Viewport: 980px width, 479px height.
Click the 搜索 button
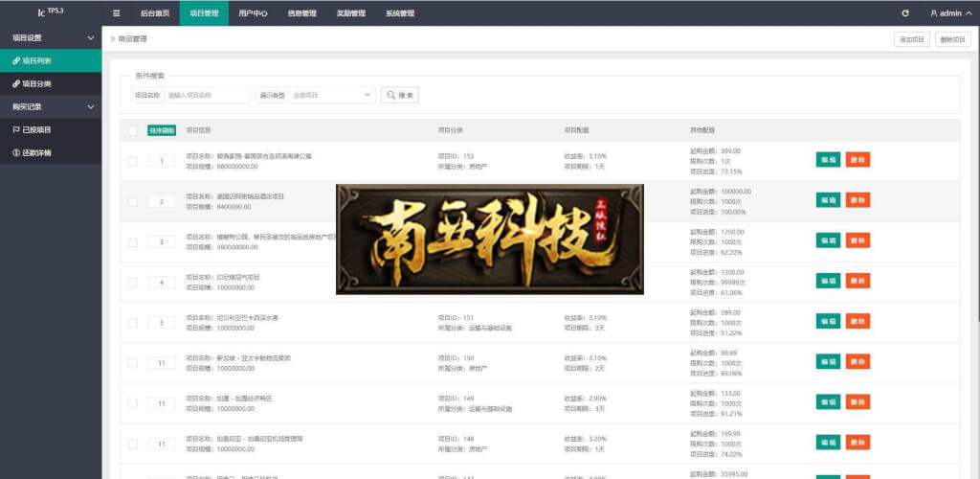point(400,95)
